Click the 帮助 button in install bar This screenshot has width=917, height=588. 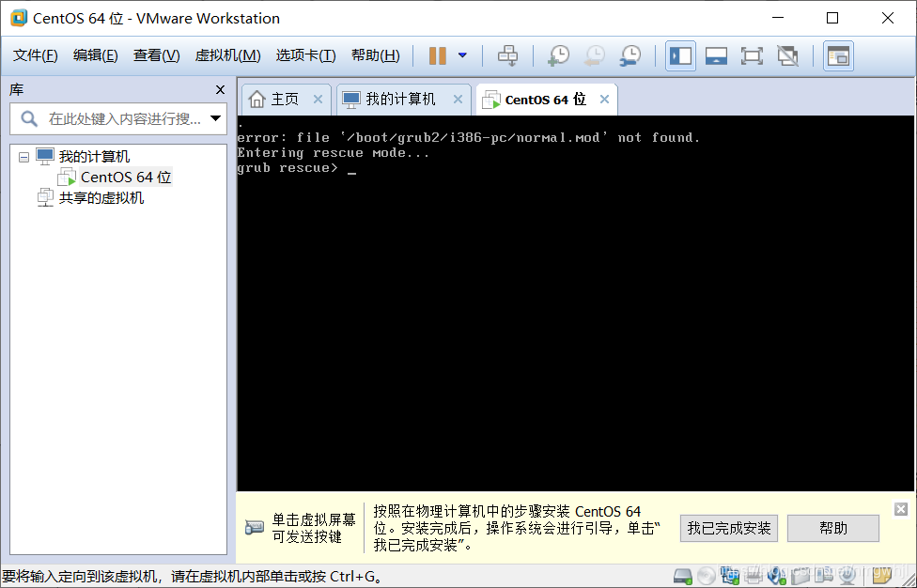[833, 529]
